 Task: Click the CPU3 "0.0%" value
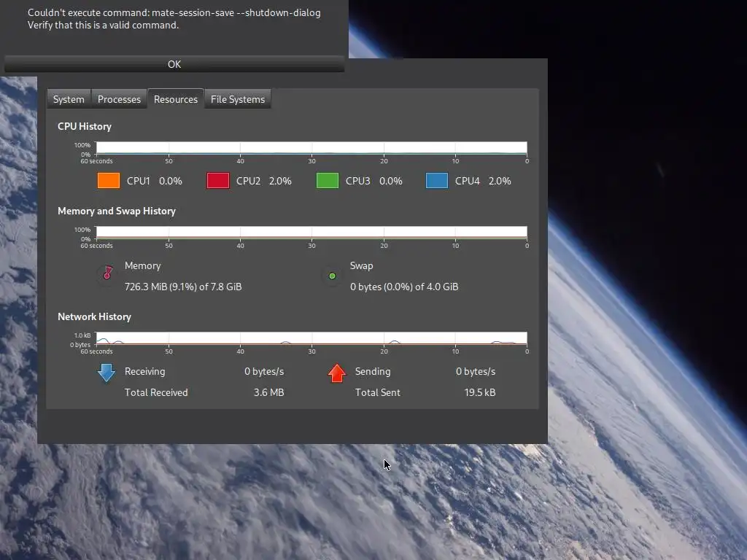[391, 181]
